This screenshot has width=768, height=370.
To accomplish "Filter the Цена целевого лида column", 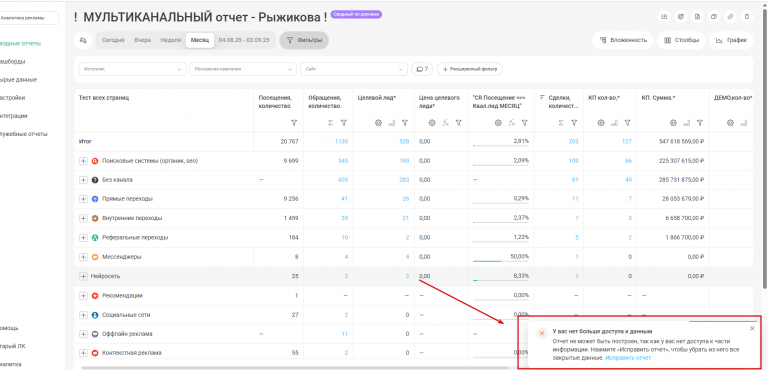I will coord(458,123).
